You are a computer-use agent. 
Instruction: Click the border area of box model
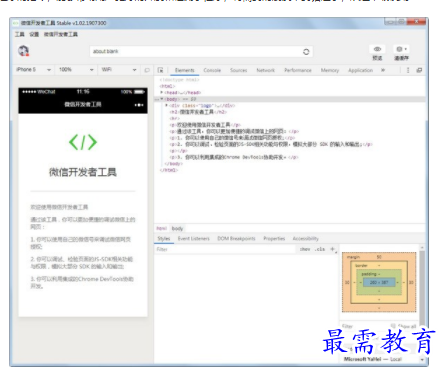(379, 266)
